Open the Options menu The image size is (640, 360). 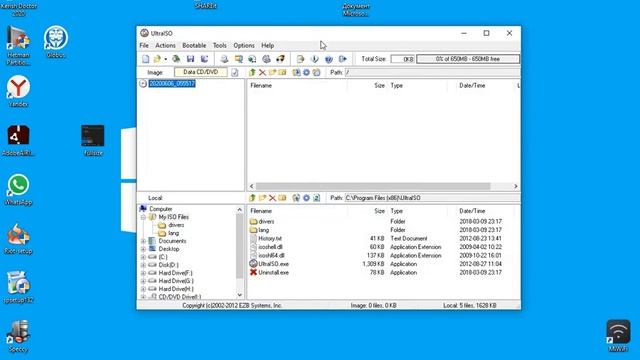(x=244, y=45)
